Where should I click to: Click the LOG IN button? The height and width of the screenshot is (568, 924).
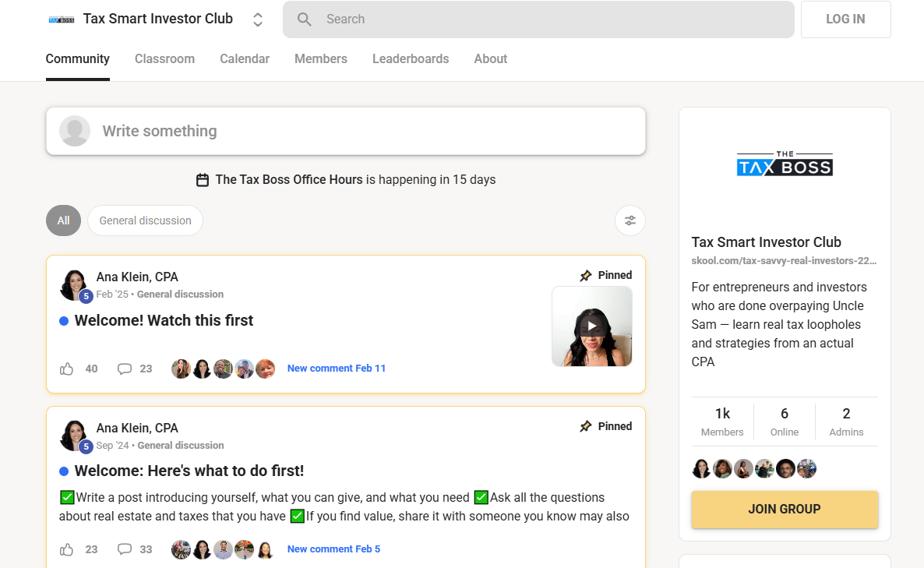[845, 19]
